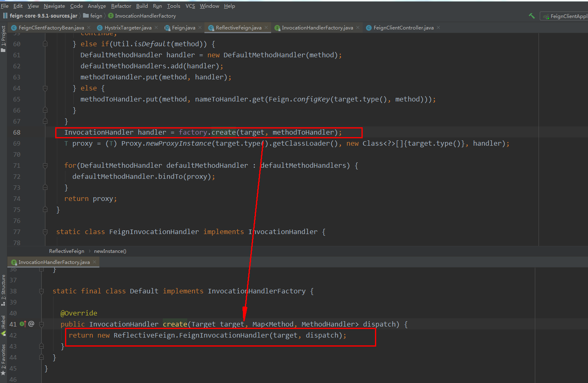Close the HystrixTargeter.java tab
The image size is (588, 383).
[156, 28]
